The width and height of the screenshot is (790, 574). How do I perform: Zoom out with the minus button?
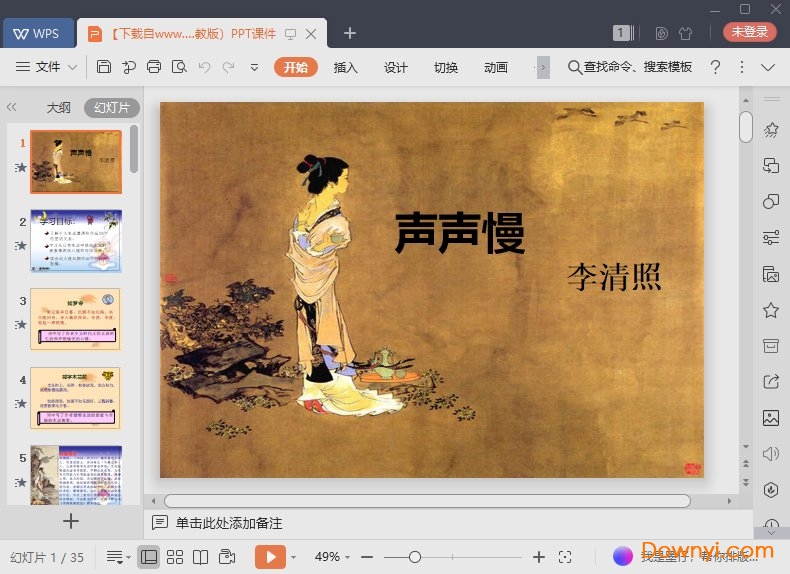click(367, 557)
